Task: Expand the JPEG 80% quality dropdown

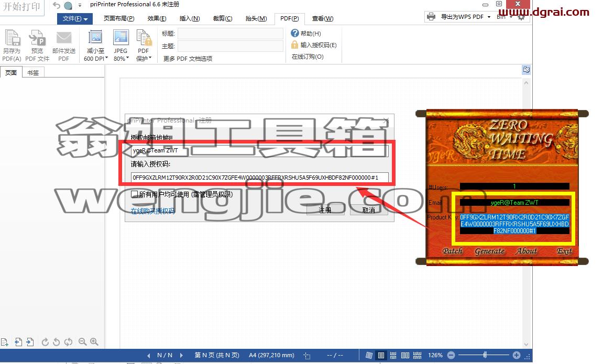Action: pos(127,59)
